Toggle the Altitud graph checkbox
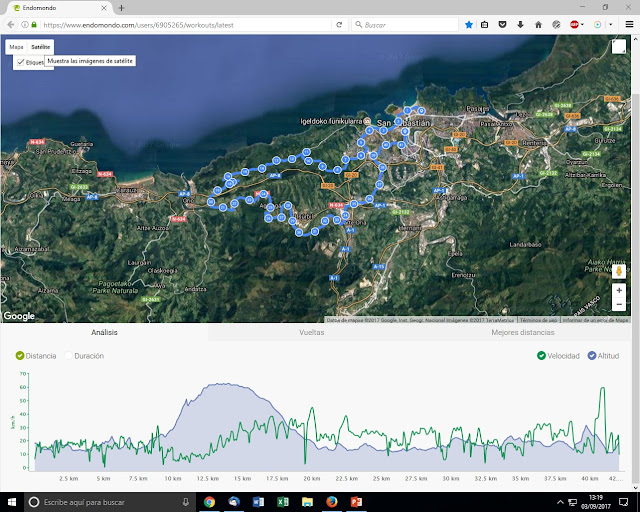Viewport: 640px width, 512px height. pyautogui.click(x=592, y=356)
